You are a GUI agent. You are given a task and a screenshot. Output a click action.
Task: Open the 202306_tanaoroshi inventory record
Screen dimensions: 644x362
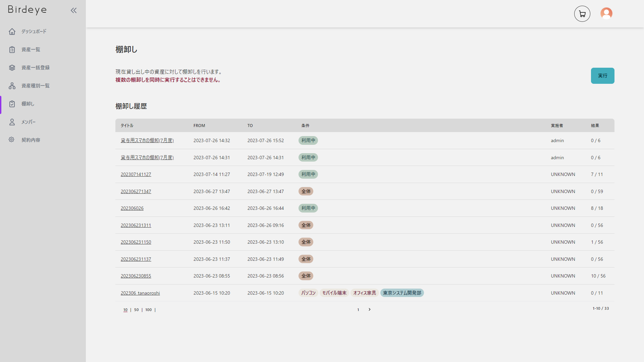[x=140, y=293]
